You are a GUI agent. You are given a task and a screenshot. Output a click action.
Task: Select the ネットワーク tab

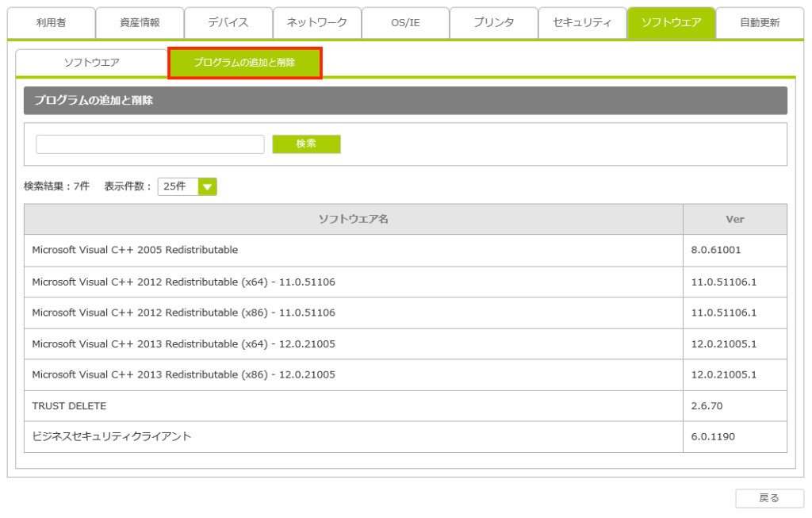(x=317, y=23)
